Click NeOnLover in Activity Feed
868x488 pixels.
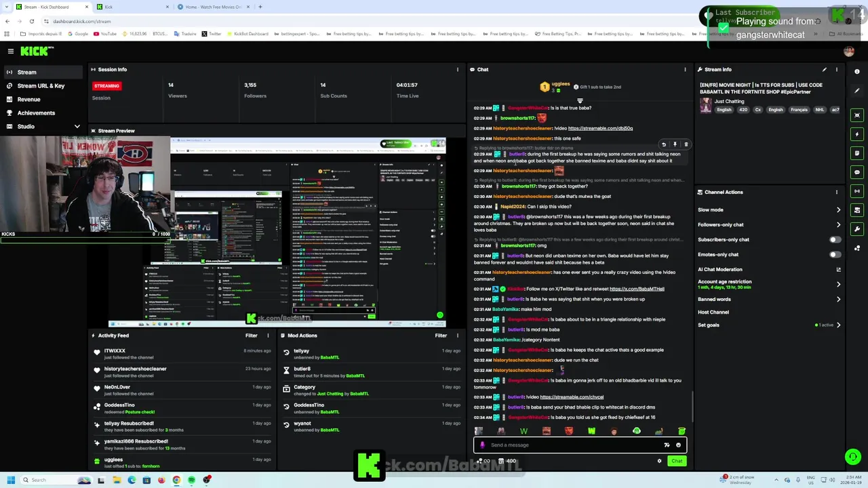click(117, 388)
